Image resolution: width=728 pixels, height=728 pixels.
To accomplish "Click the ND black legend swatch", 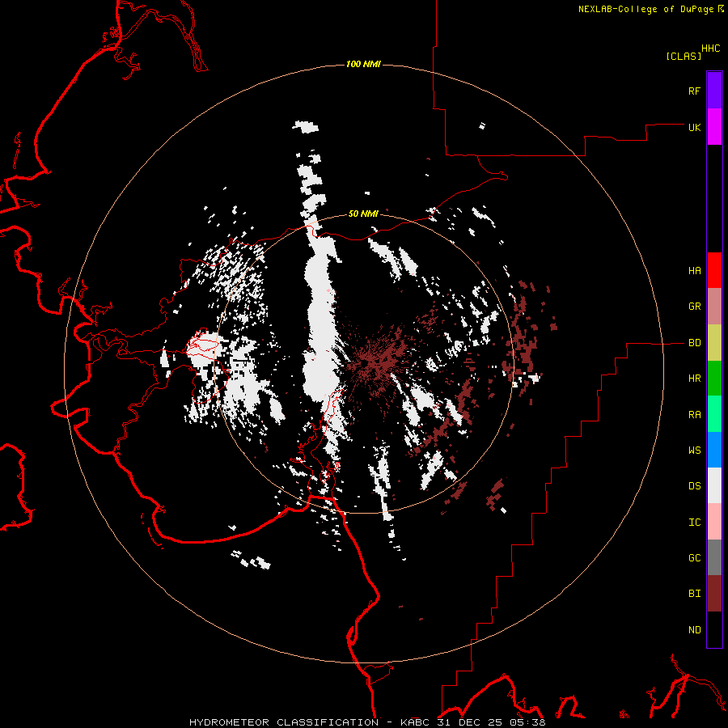I will 714,629.
